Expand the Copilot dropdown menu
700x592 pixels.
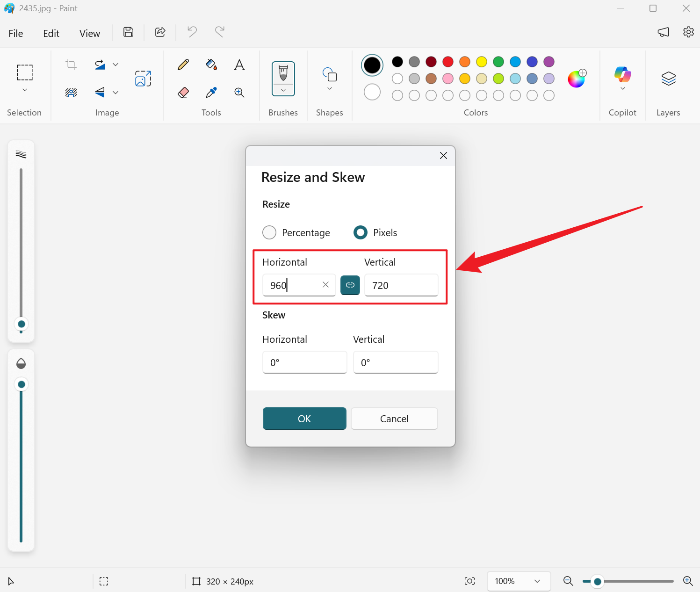(622, 88)
